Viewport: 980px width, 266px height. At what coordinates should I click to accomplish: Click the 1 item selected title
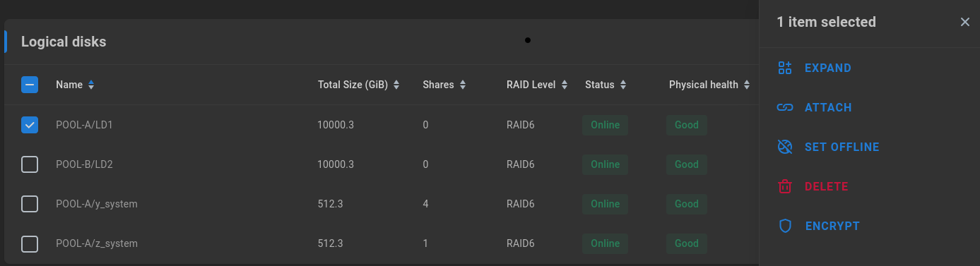[x=826, y=22]
